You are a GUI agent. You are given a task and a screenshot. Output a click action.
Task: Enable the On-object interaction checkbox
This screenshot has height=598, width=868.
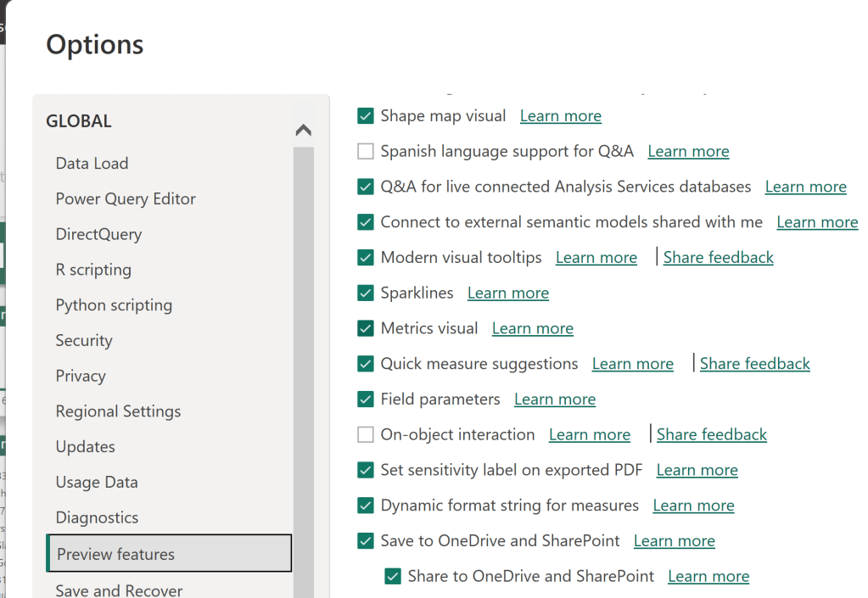coord(366,435)
